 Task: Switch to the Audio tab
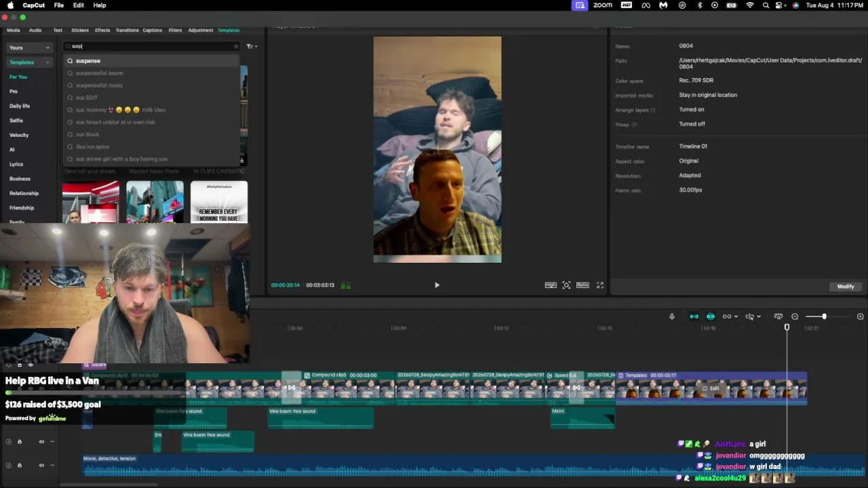tap(35, 30)
